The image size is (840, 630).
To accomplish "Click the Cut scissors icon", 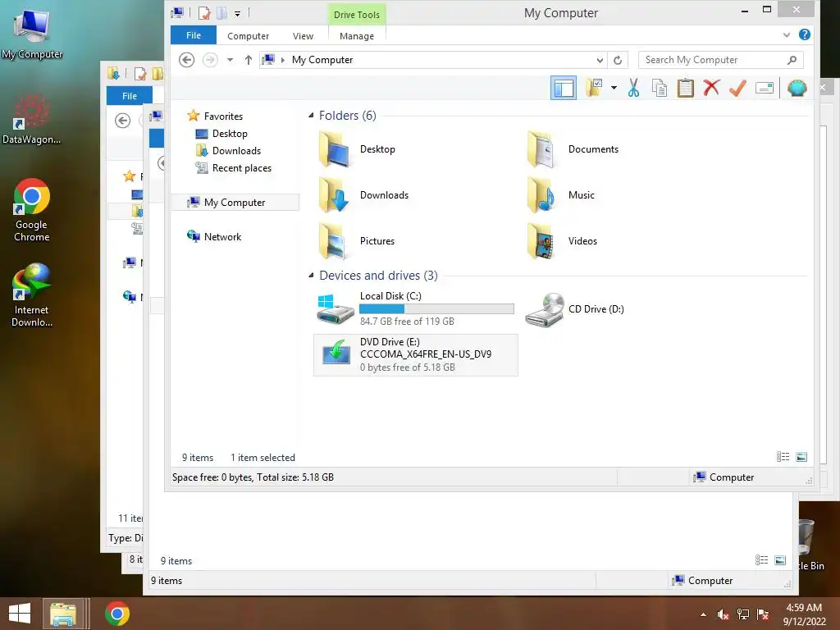I will click(x=634, y=88).
